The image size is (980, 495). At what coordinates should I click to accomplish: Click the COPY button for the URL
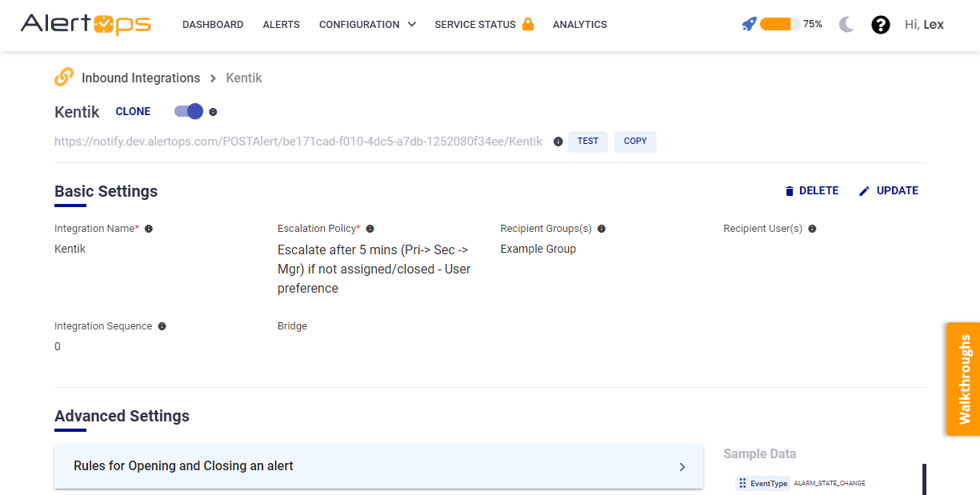point(635,142)
